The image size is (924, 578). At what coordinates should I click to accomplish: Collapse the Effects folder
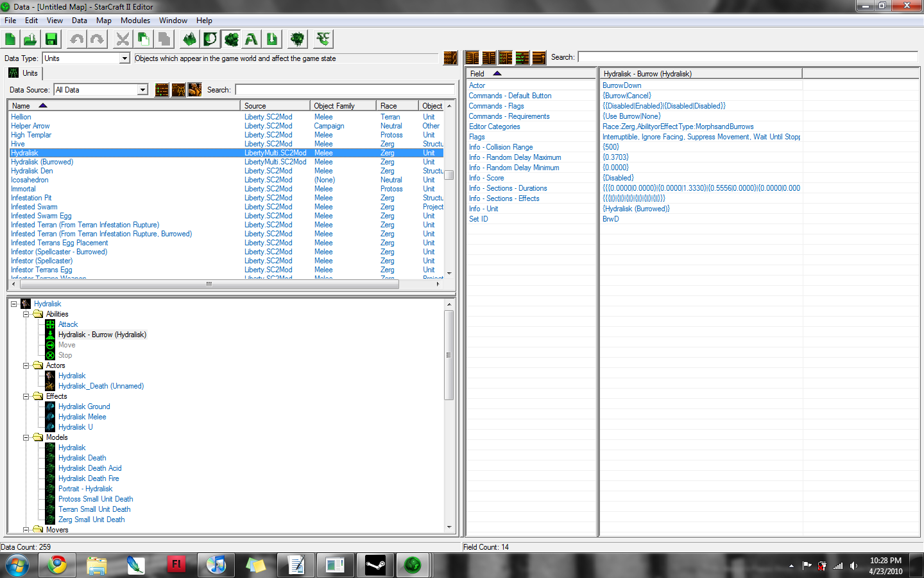pyautogui.click(x=26, y=396)
